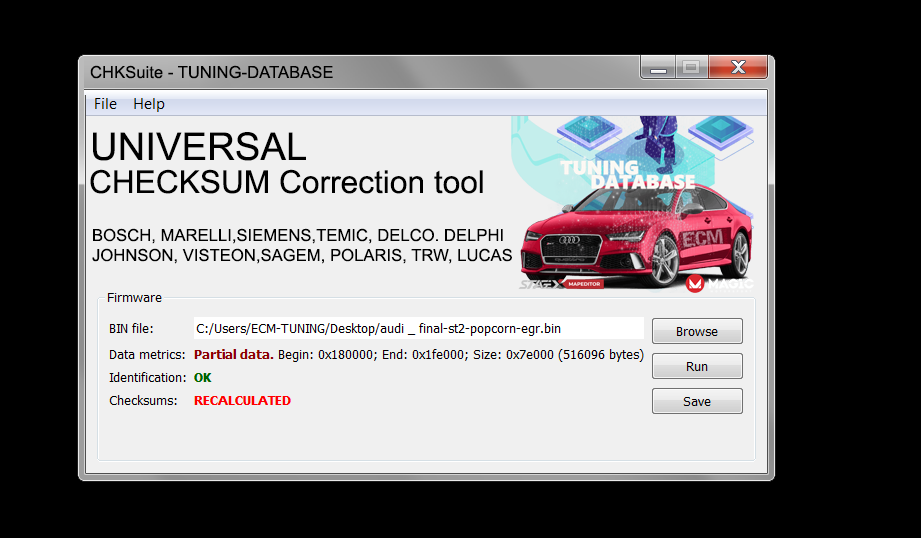Click the Partial data metrics text
This screenshot has height=538, width=921.
point(234,355)
